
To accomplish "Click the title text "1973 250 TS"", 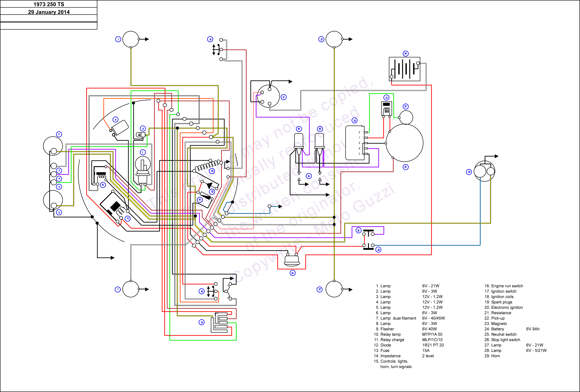I will pyautogui.click(x=49, y=4).
